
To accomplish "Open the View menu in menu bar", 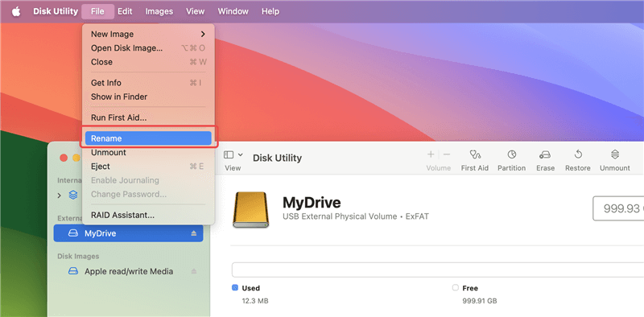I will point(195,11).
